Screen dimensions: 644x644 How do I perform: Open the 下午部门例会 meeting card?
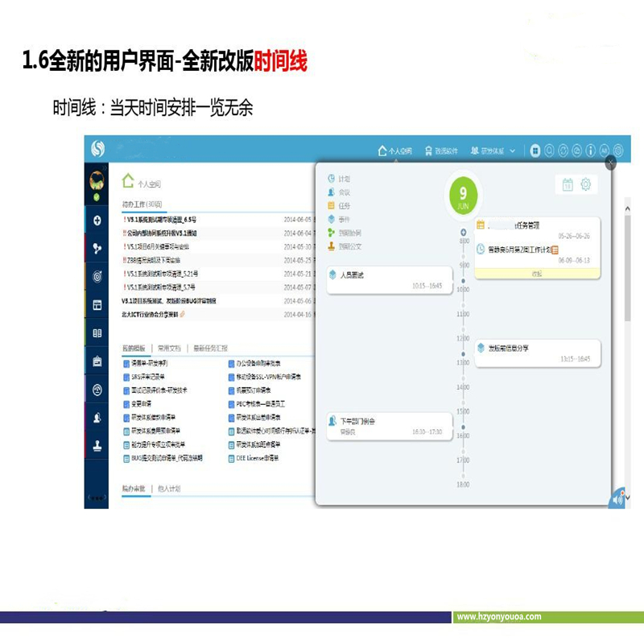[389, 425]
